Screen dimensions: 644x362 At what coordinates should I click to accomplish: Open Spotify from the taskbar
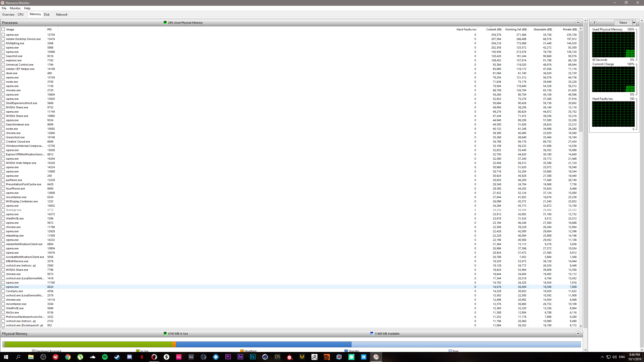[x=105, y=357]
